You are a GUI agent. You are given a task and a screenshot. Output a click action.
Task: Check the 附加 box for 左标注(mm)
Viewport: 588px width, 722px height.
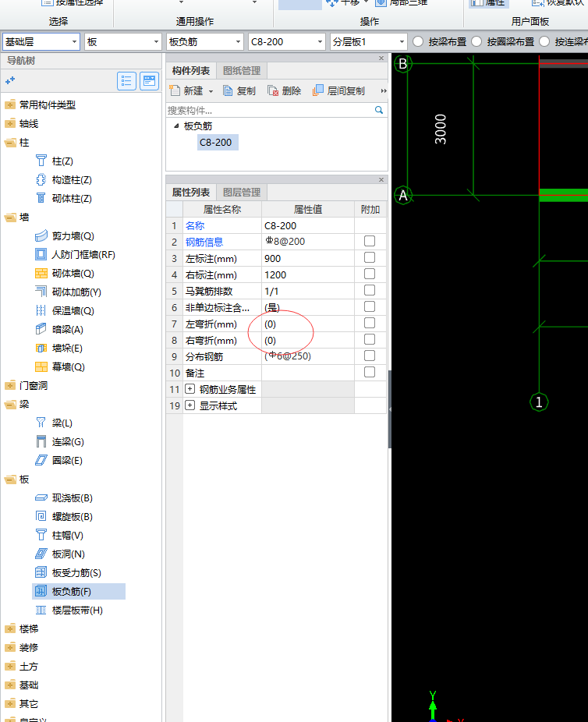coord(370,258)
